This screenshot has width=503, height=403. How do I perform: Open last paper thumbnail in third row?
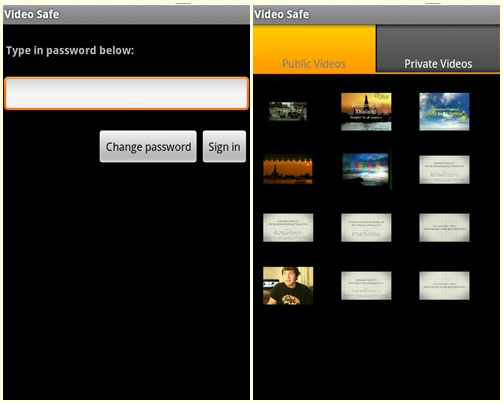444,228
